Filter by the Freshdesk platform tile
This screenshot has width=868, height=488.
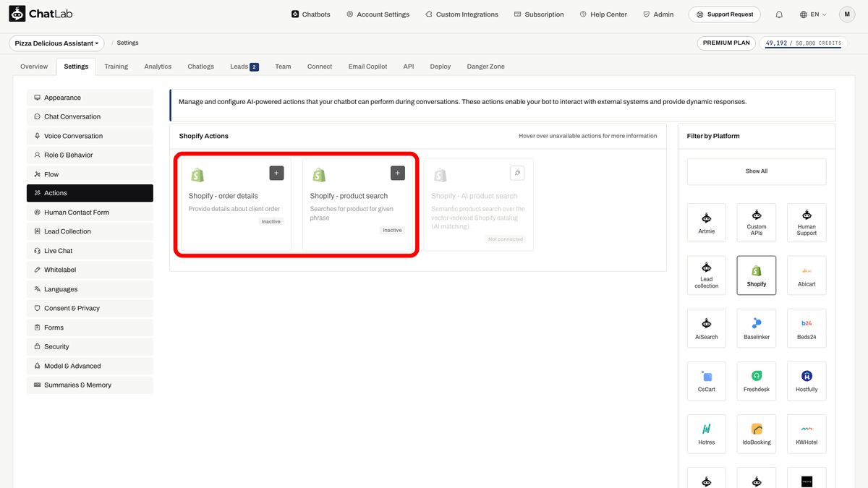pyautogui.click(x=757, y=381)
